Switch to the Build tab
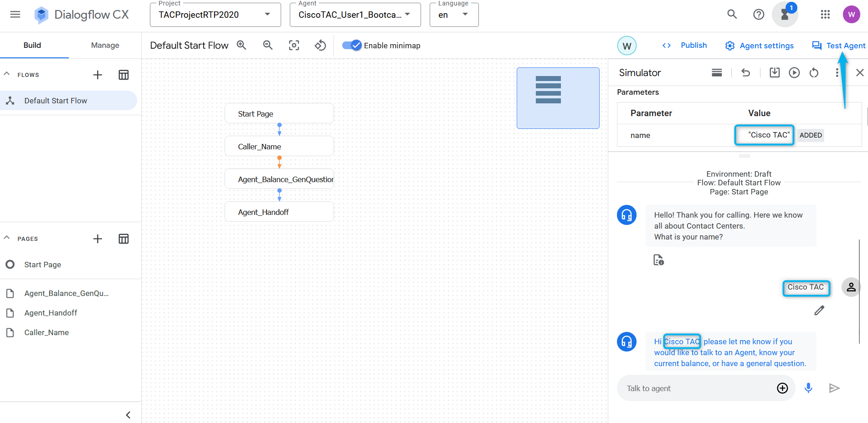 pos(32,45)
